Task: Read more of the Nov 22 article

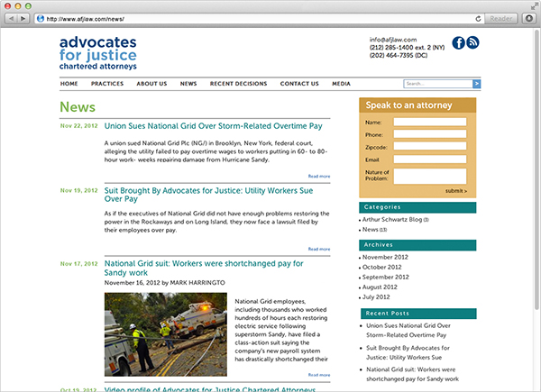Action: [319, 177]
